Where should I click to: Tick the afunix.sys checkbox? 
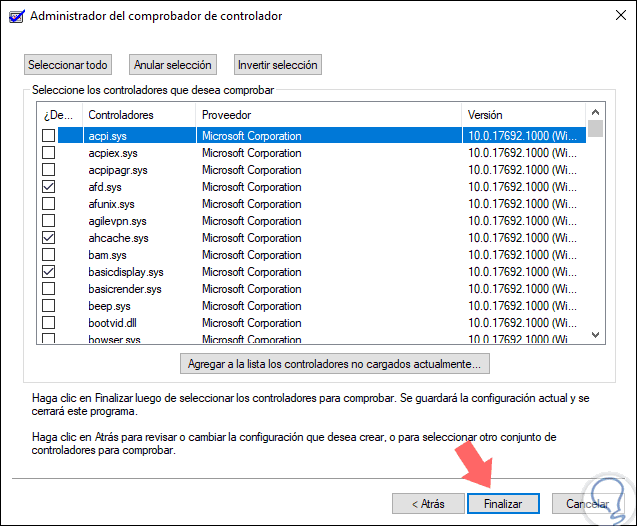click(49, 203)
